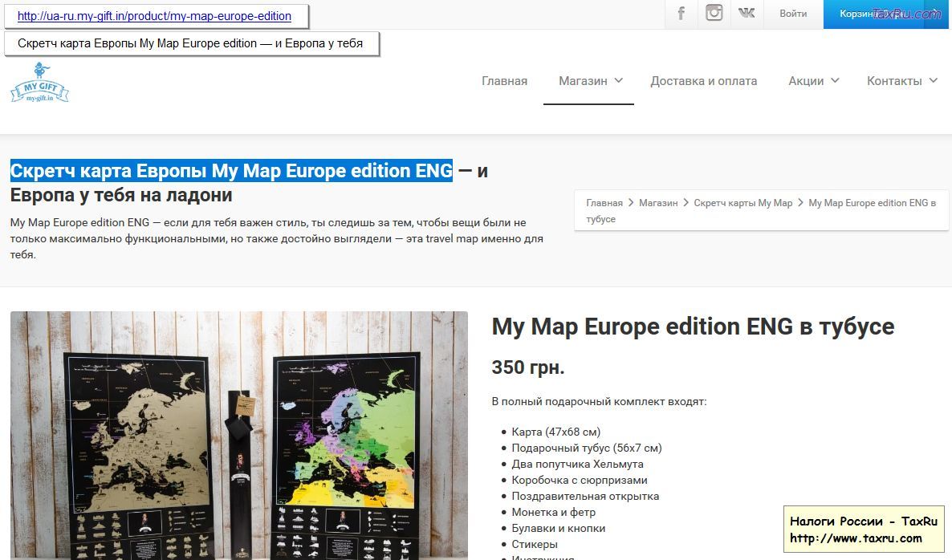Image resolution: width=952 pixels, height=560 pixels.
Task: Click the TaxRu watermark note box
Action: [x=864, y=530]
